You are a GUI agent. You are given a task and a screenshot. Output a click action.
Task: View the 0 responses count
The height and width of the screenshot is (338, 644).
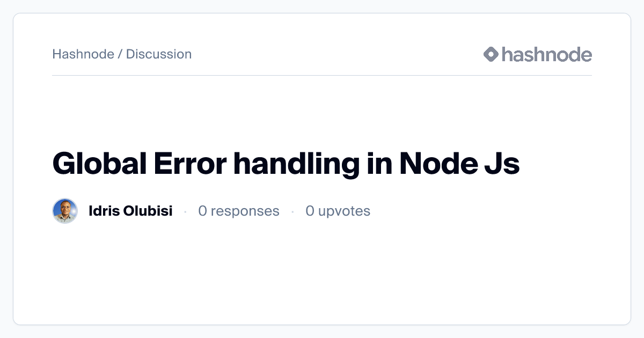pos(239,211)
